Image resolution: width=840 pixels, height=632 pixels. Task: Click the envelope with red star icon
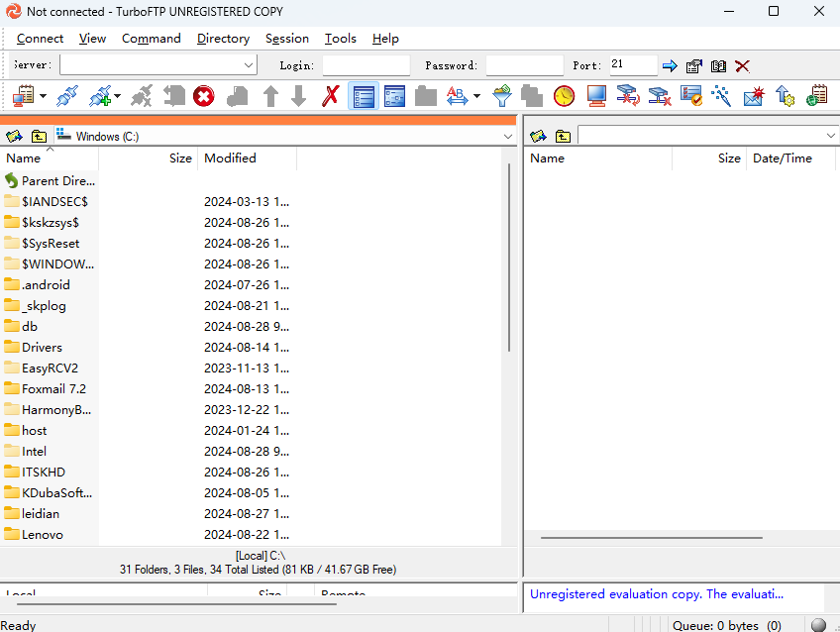click(754, 96)
